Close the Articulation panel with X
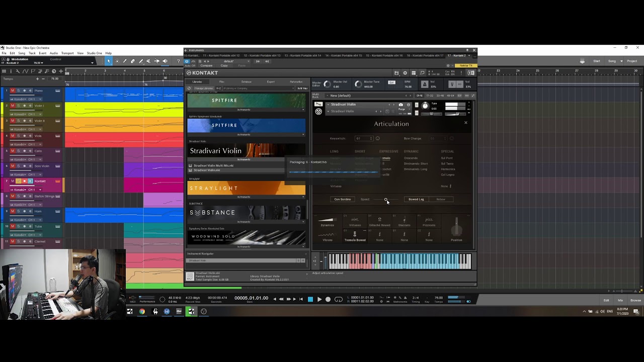 coord(465,123)
